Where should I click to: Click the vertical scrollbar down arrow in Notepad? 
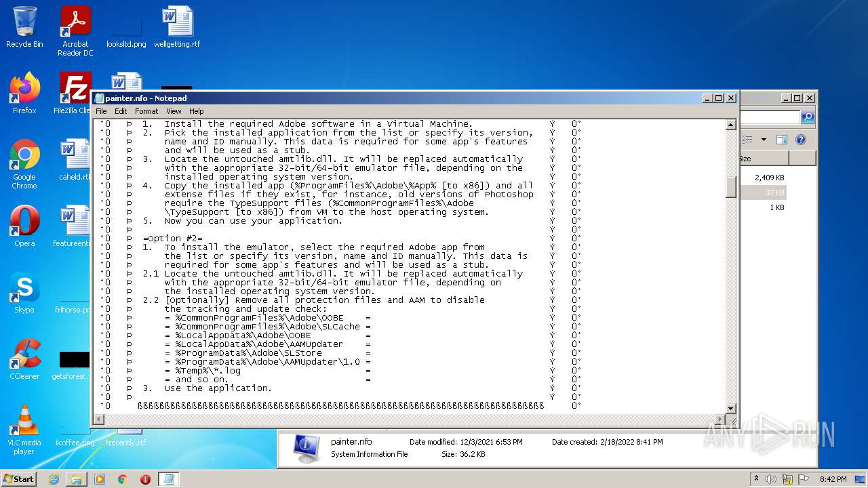731,408
